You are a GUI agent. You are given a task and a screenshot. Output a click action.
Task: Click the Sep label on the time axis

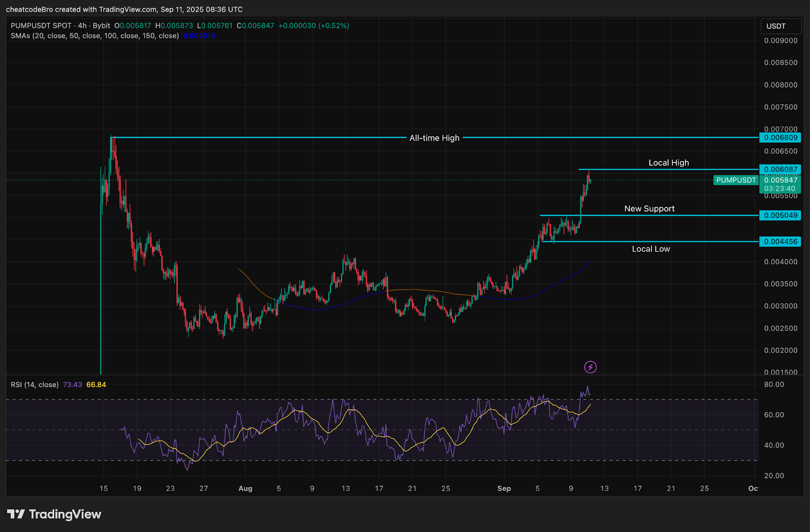pyautogui.click(x=504, y=488)
